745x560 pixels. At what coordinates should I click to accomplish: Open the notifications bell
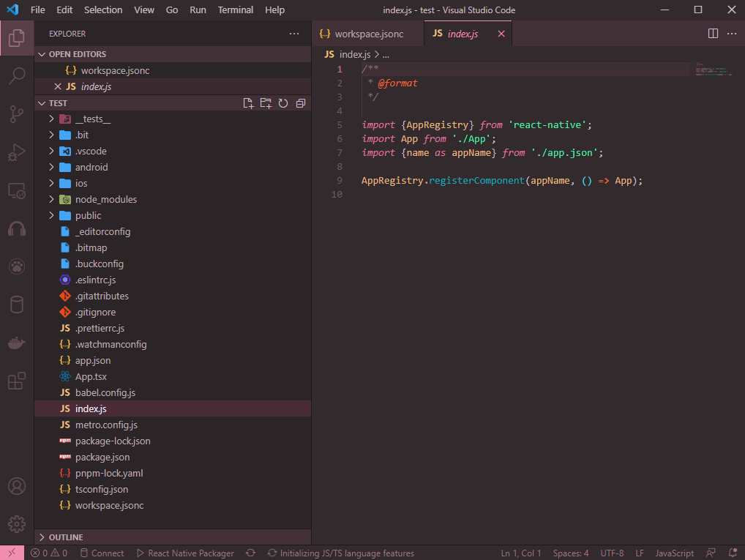[733, 553]
